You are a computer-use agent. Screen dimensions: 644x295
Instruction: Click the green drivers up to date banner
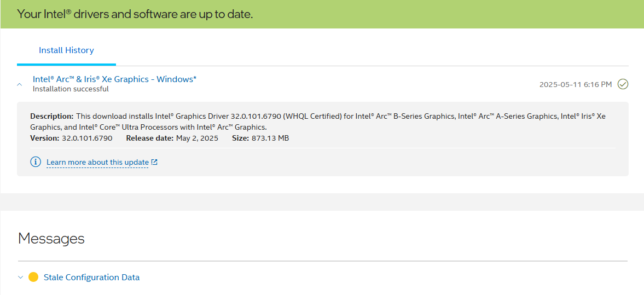pyautogui.click(x=322, y=14)
